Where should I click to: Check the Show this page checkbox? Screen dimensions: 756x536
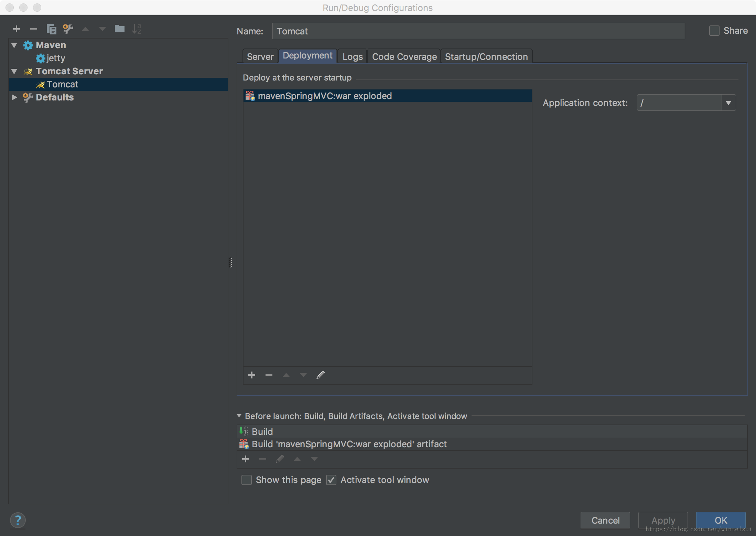tap(247, 480)
